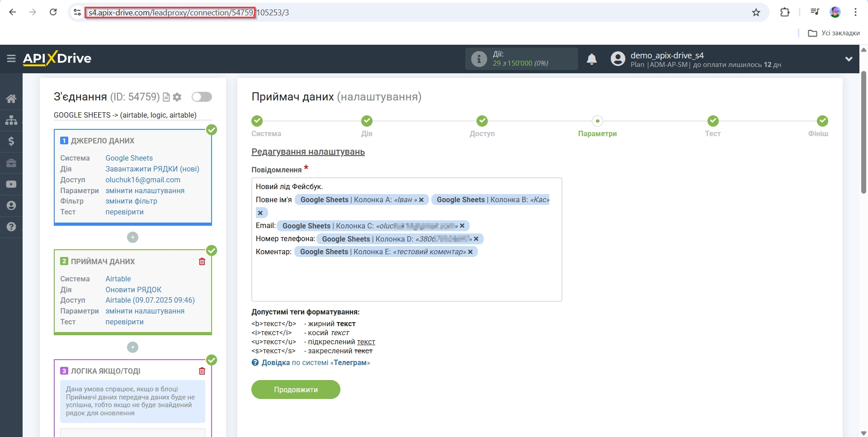Image resolution: width=868 pixels, height=437 pixels.
Task: Click перевірити in the ПРИЙМАЧ ДАНИХ block
Action: pos(124,322)
